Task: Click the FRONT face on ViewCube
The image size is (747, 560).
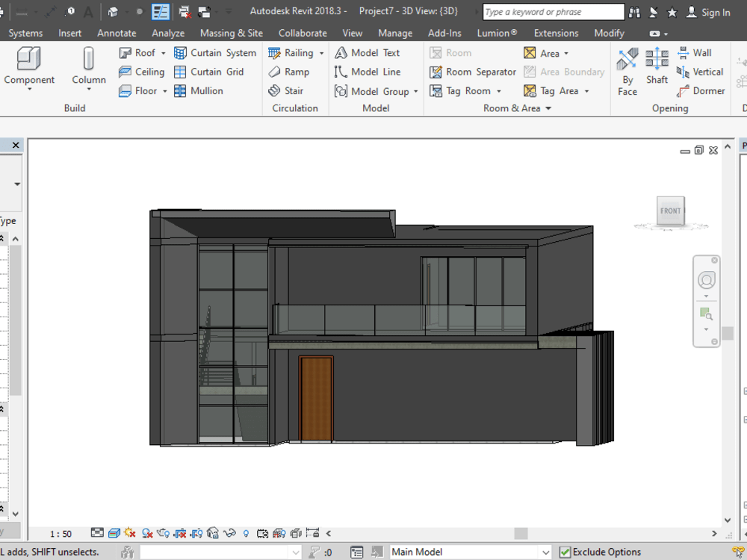Action: pos(670,211)
